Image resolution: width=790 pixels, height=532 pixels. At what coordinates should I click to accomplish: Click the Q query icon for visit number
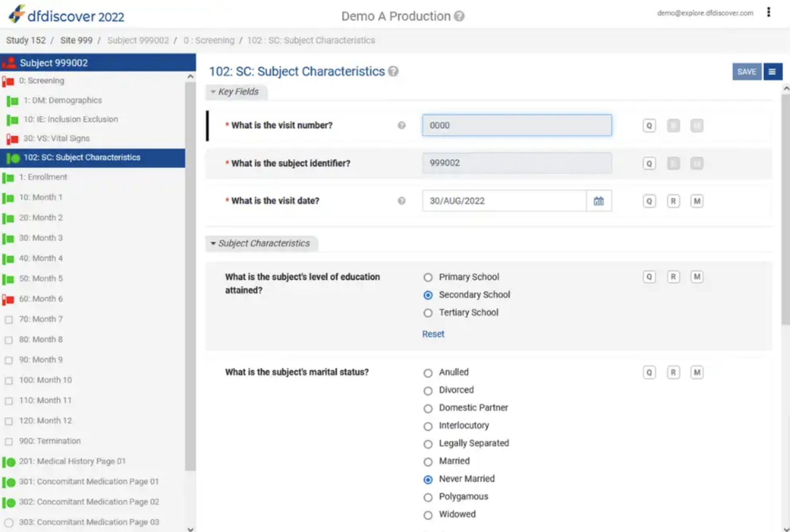(x=649, y=125)
